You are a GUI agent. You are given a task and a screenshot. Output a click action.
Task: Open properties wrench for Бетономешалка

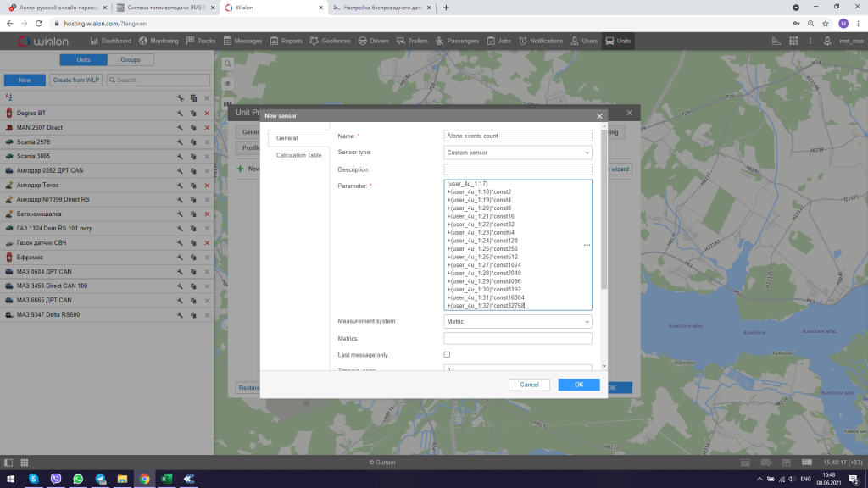pyautogui.click(x=180, y=213)
